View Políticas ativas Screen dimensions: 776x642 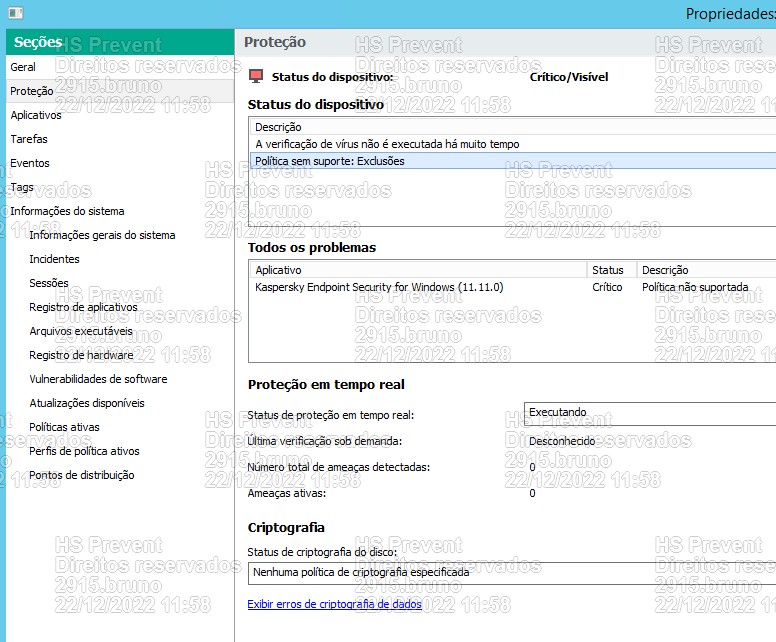[x=65, y=427]
